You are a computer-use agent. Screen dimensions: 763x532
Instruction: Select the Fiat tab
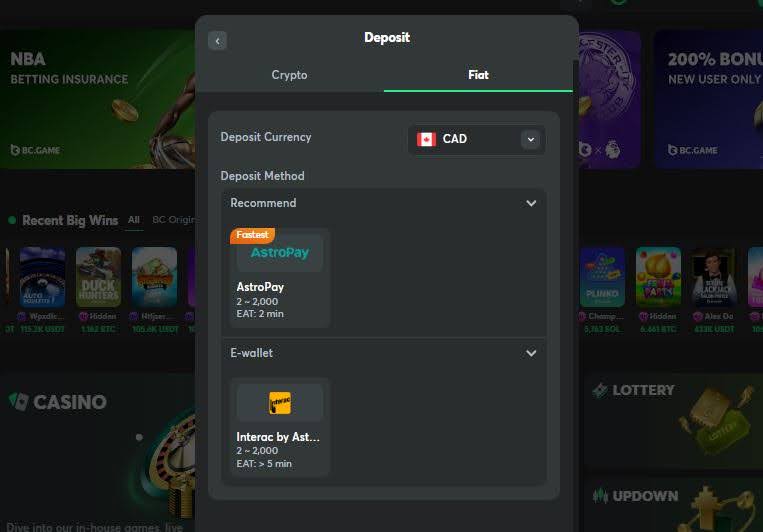(478, 75)
